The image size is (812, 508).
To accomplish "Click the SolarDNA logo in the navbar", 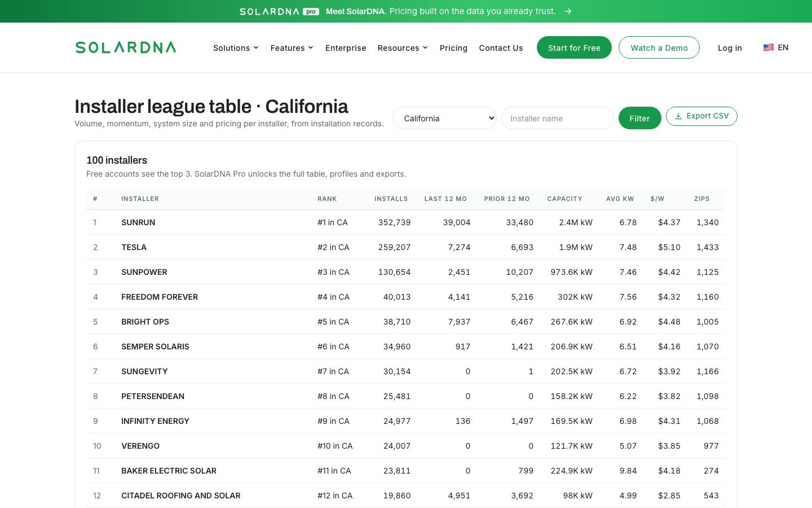I will click(x=126, y=47).
